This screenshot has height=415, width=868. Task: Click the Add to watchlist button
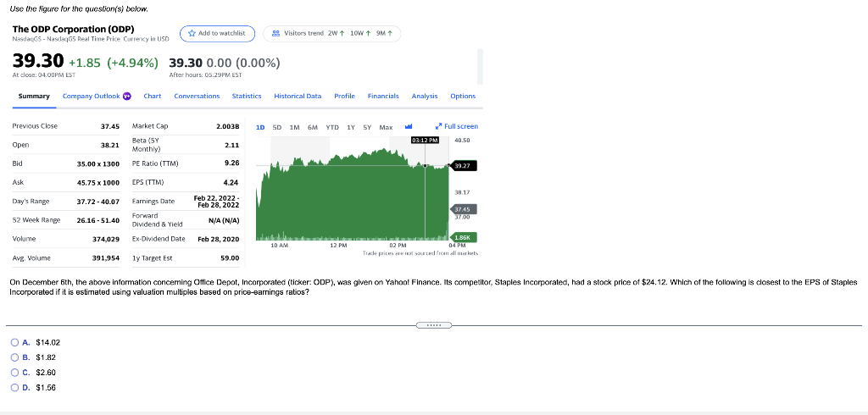(217, 33)
